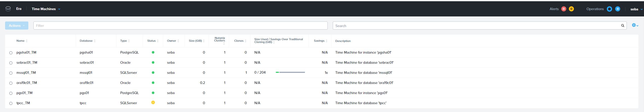The width and height of the screenshot is (644, 112).
Task: Sort by Size (GiB) column arrows
Action: coord(204,41)
